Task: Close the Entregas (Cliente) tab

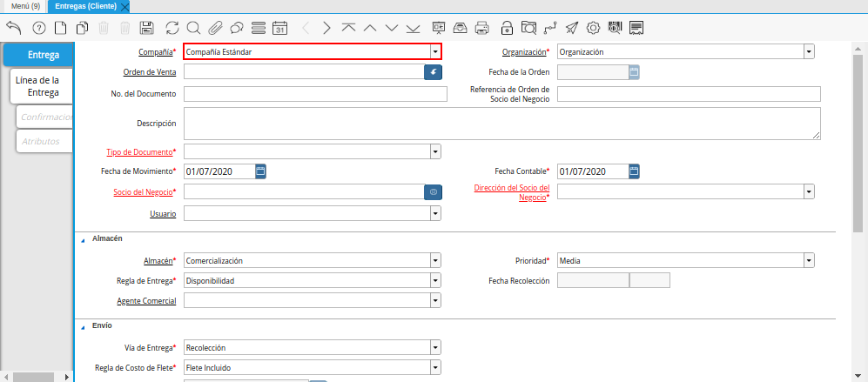Action: 124,7
